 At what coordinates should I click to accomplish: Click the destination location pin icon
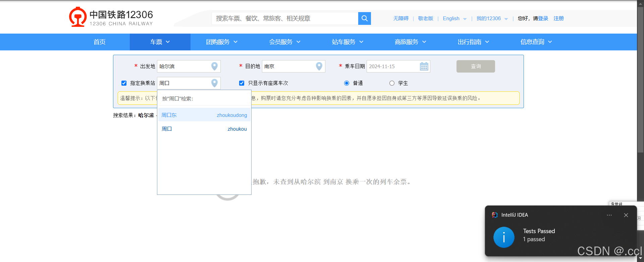(x=319, y=66)
